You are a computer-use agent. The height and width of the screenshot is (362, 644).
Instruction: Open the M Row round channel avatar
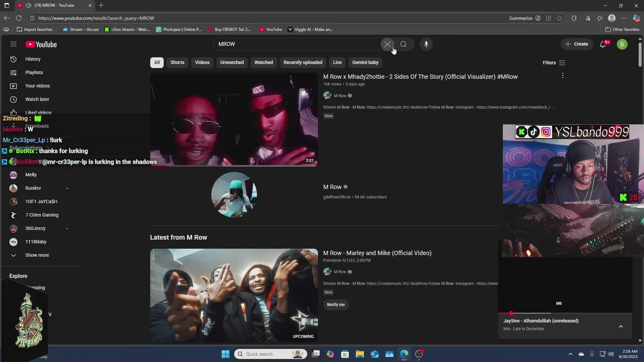coord(234,195)
